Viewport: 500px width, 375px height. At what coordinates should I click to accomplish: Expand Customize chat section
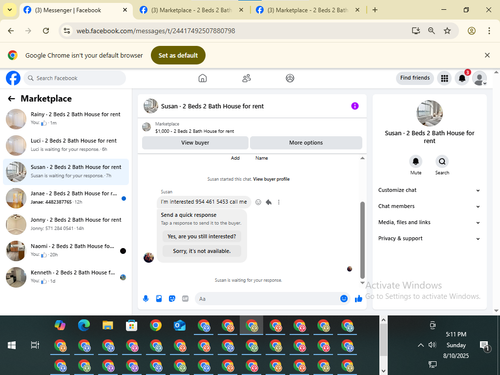point(429,190)
